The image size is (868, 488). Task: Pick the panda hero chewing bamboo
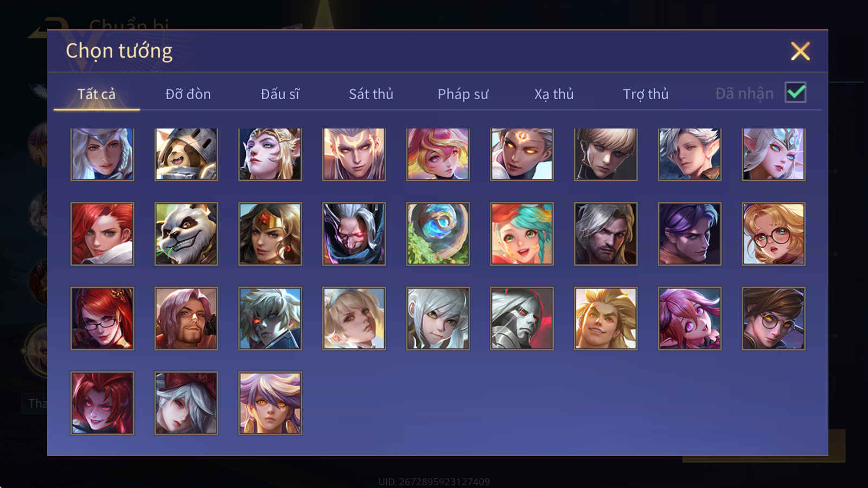(x=186, y=234)
